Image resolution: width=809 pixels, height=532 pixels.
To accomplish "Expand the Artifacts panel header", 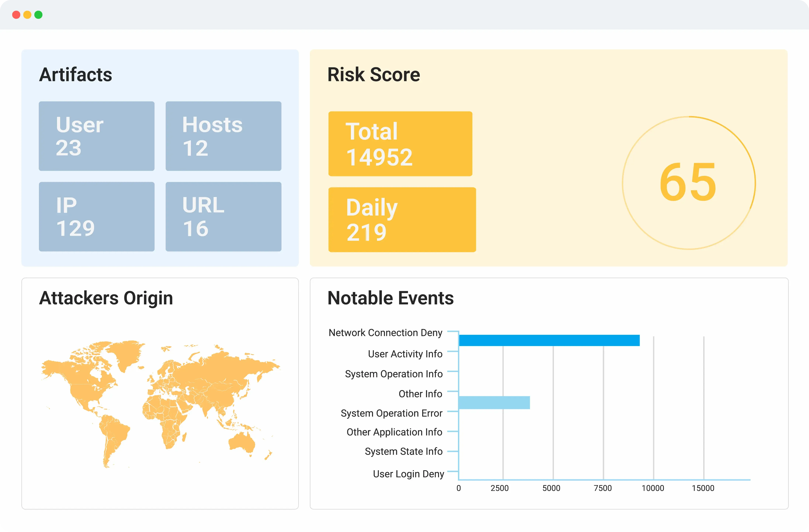I will pos(76,75).
